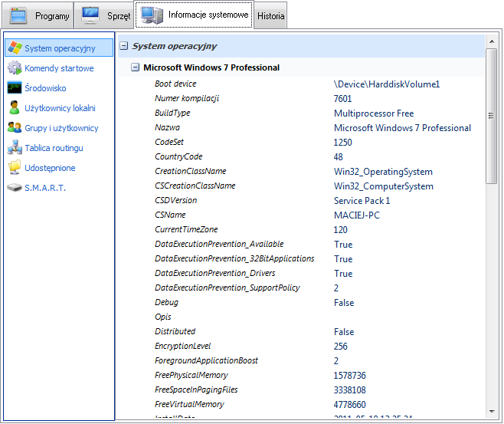Click the hard drive icon for S.M.A.R.T.

click(x=15, y=187)
